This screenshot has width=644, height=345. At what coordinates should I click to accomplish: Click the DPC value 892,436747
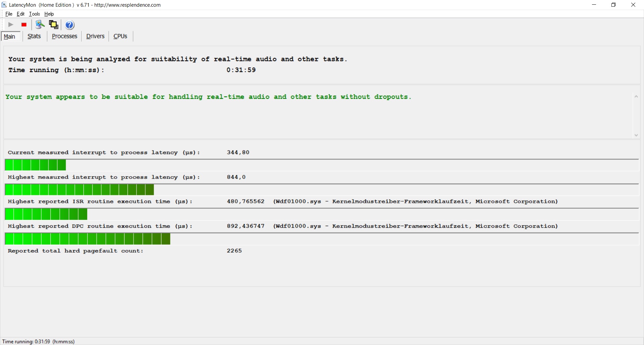point(246,226)
